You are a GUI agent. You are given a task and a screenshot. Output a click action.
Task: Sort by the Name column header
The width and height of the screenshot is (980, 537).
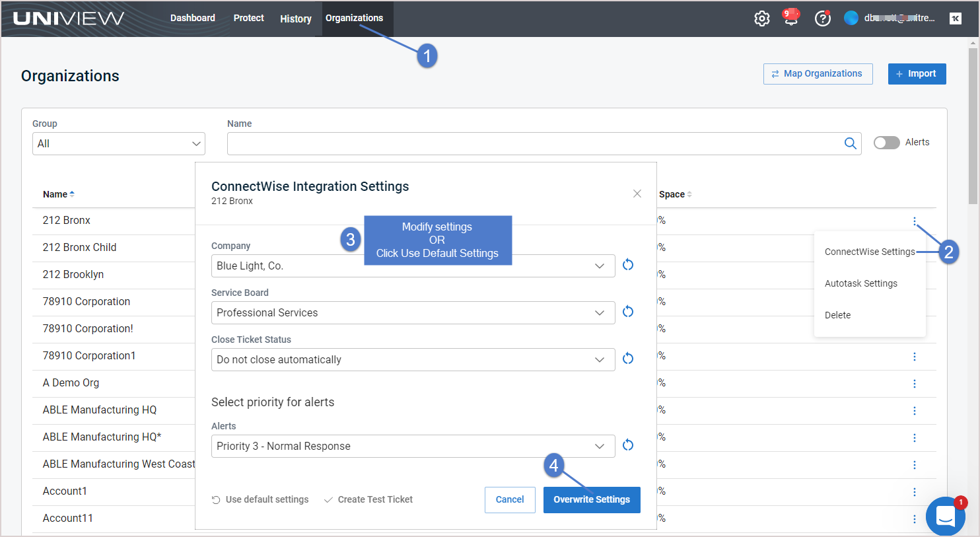[x=59, y=194]
